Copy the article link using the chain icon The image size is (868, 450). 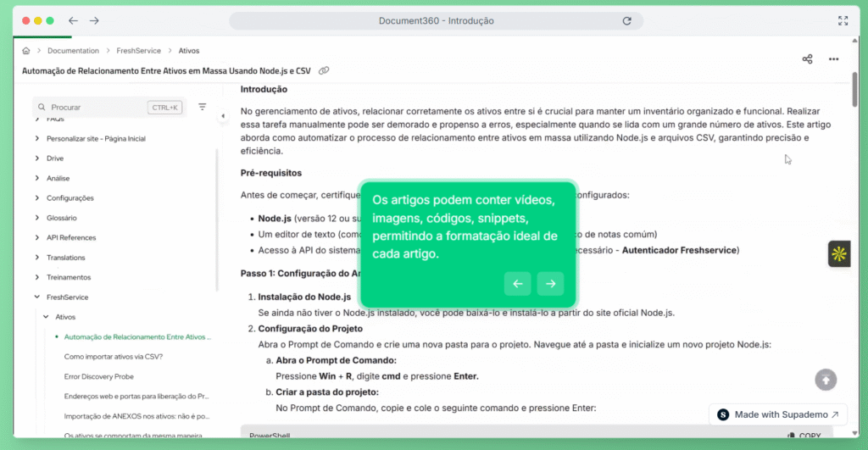pos(324,71)
